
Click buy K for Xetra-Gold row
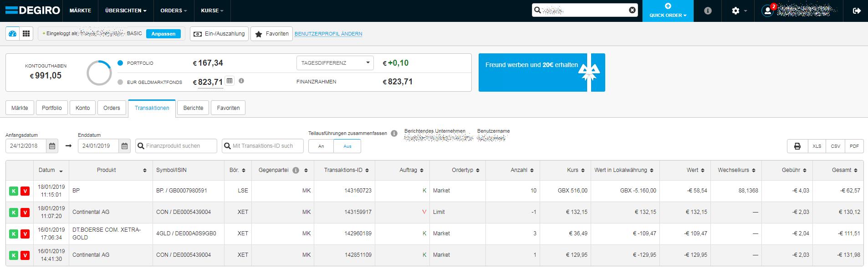click(x=13, y=233)
